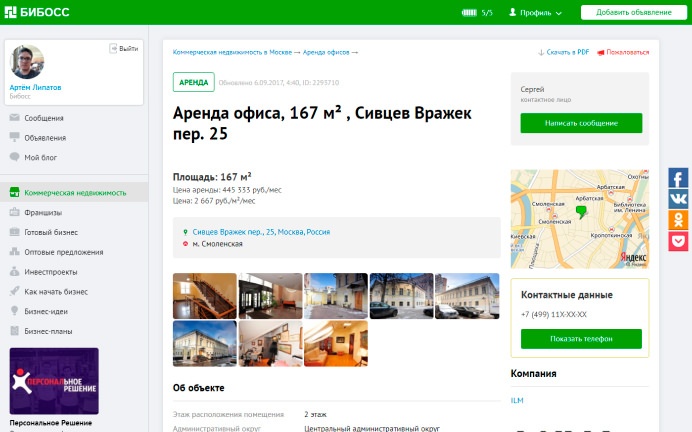Click the Оптовые предложения boxes icon

pos(15,252)
